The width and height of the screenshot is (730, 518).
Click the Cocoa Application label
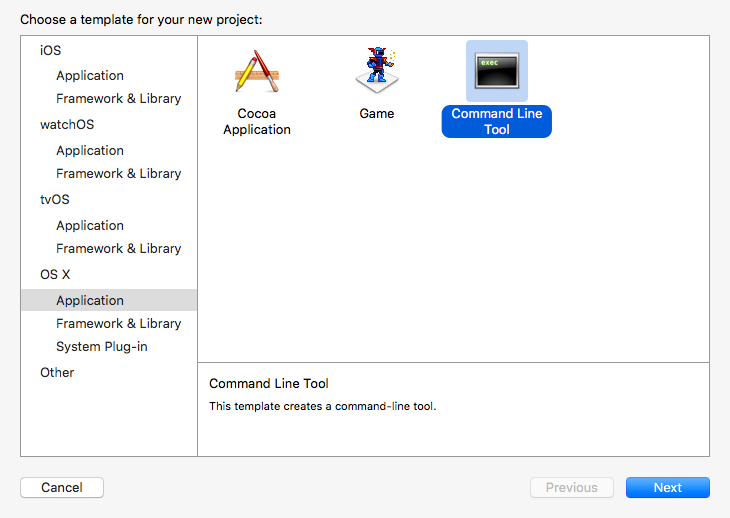(x=257, y=121)
